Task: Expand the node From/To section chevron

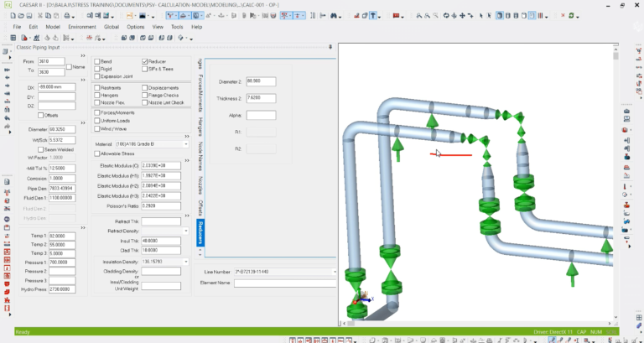Action: (x=83, y=55)
